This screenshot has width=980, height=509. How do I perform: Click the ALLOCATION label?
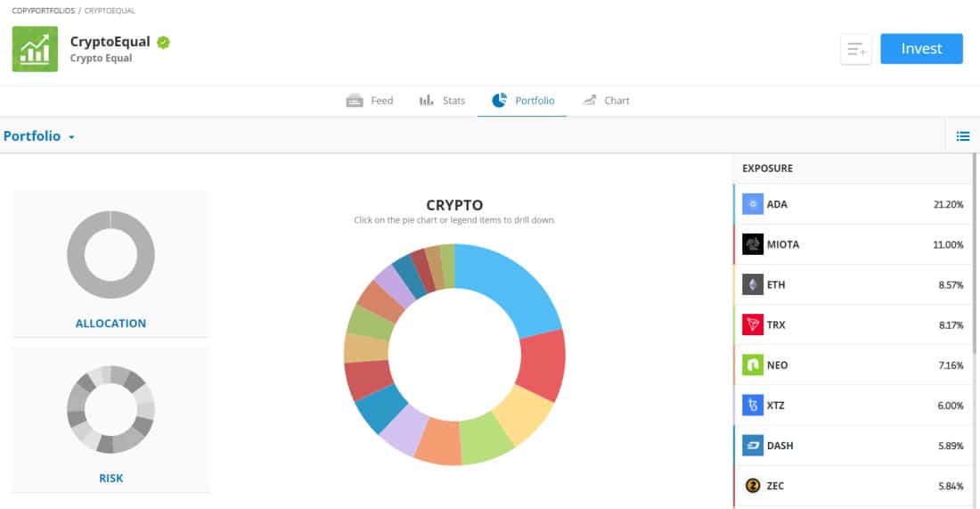[x=110, y=324]
